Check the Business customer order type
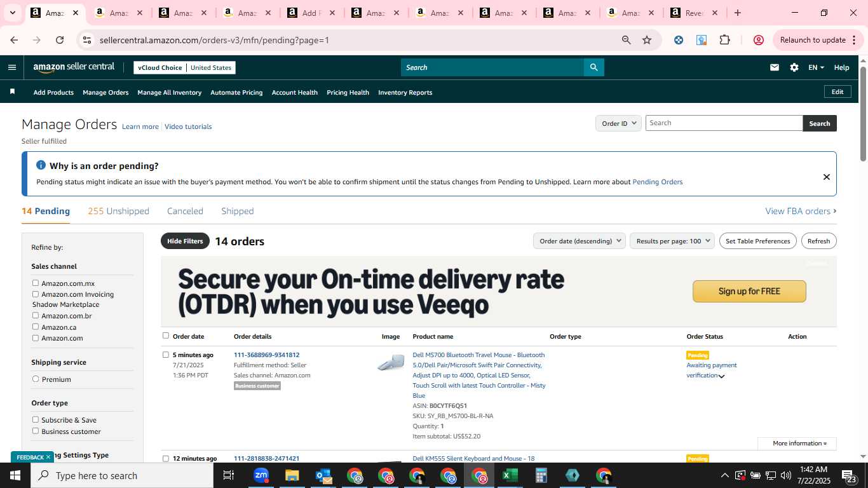Image resolution: width=868 pixels, height=488 pixels. point(36,431)
